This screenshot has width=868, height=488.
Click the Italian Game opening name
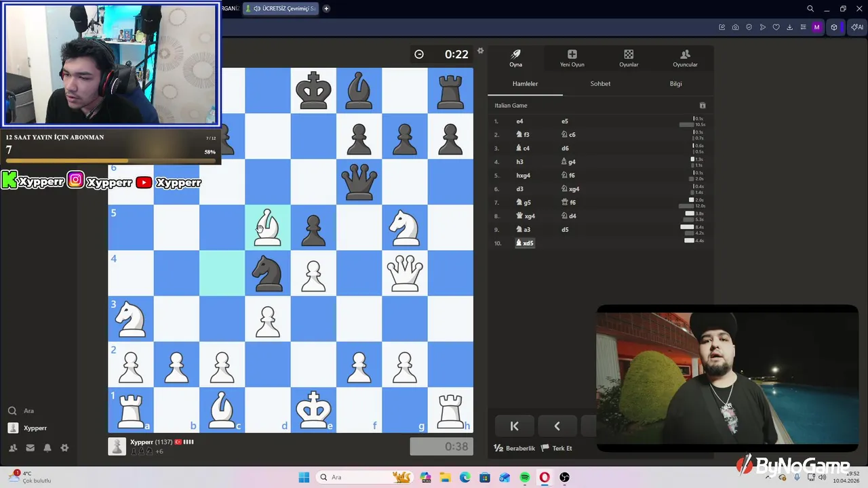click(x=511, y=105)
